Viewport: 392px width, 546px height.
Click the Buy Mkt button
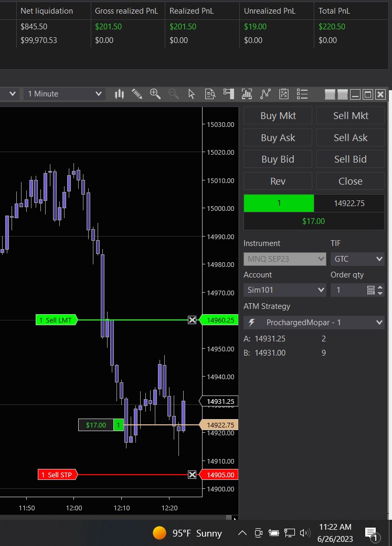(278, 115)
